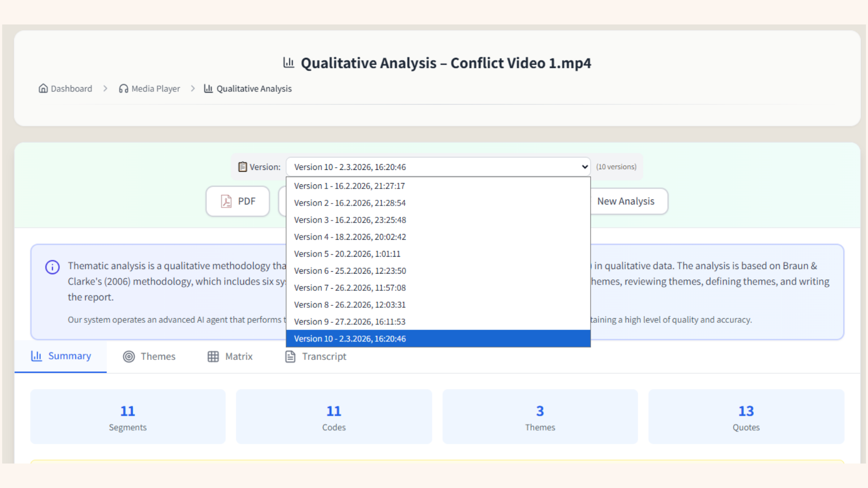Click the info icon in the methodology banner
The height and width of the screenshot is (488, 868).
point(52,267)
